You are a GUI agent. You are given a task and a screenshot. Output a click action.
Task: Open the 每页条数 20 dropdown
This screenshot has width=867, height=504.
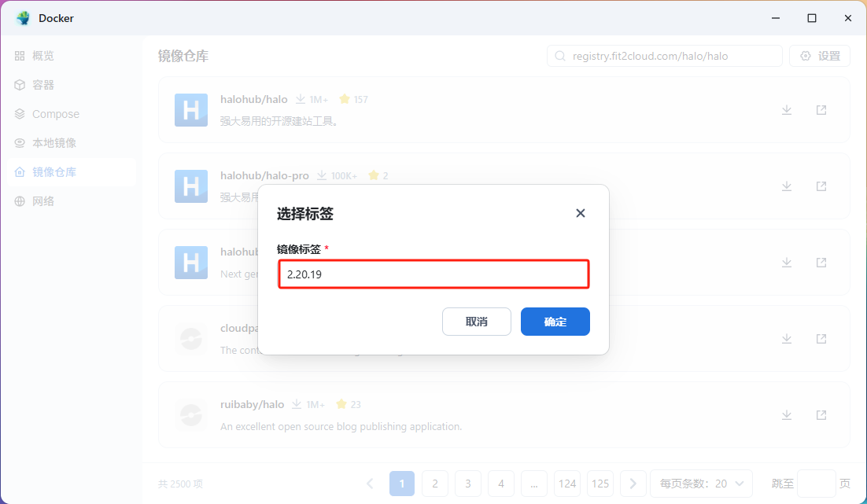[x=701, y=484]
